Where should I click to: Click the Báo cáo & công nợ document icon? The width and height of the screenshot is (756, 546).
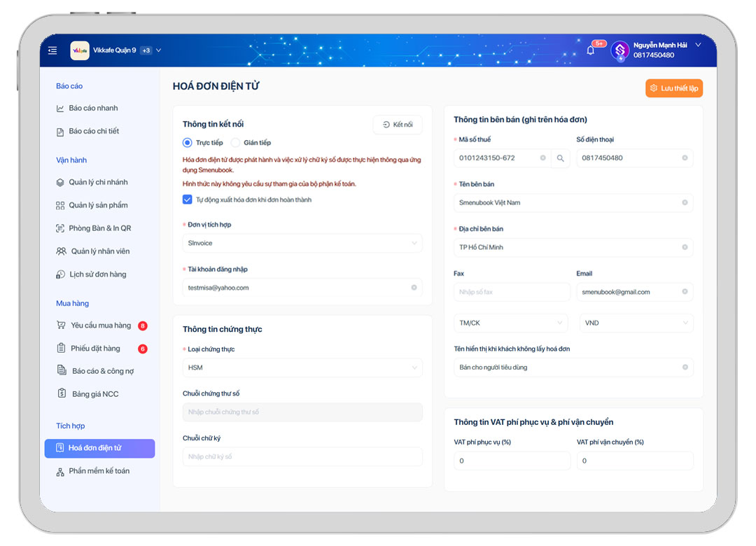pyautogui.click(x=62, y=370)
